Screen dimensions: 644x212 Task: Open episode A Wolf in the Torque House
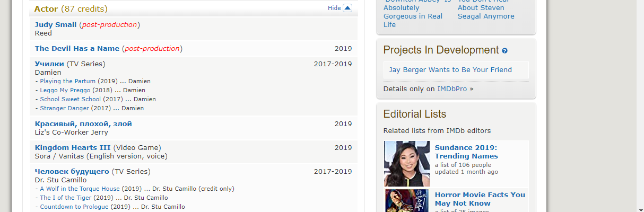[80, 189]
